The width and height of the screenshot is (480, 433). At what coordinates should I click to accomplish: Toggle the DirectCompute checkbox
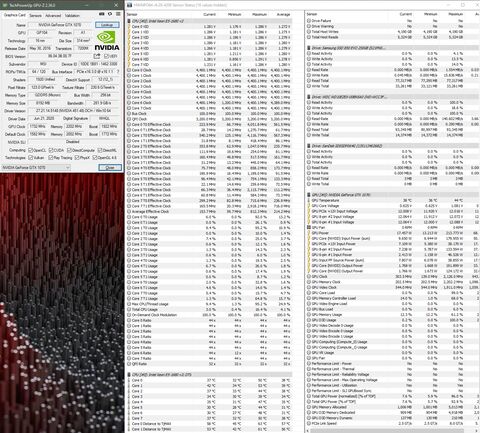(x=69, y=150)
